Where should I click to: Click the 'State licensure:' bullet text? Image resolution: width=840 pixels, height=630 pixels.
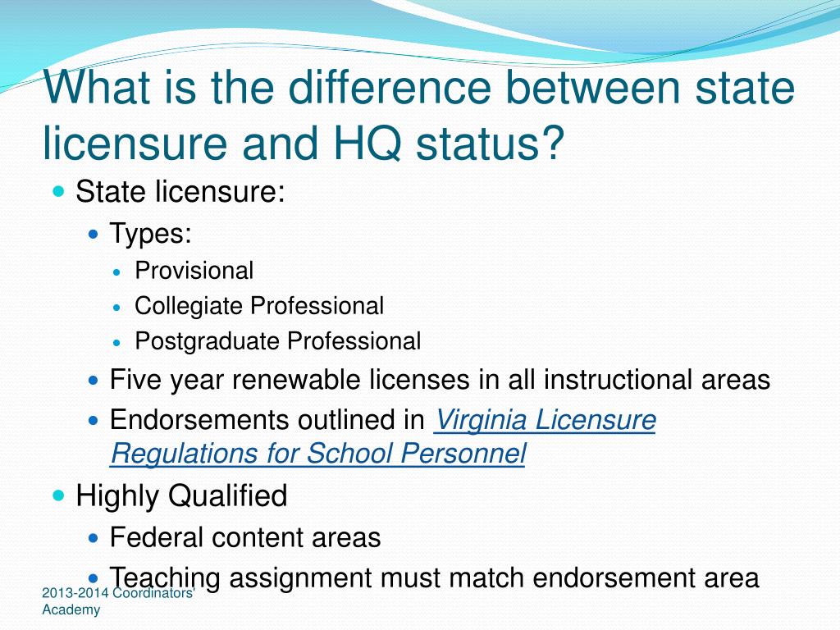180,191
